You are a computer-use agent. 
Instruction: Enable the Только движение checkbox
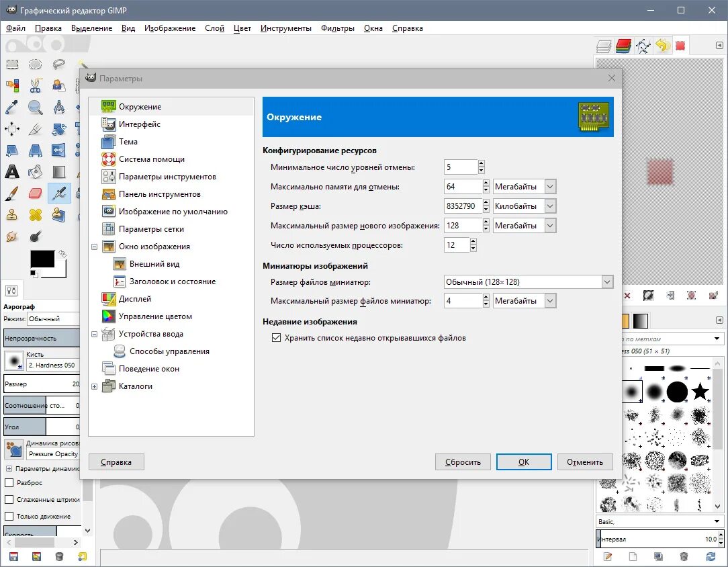click(9, 517)
